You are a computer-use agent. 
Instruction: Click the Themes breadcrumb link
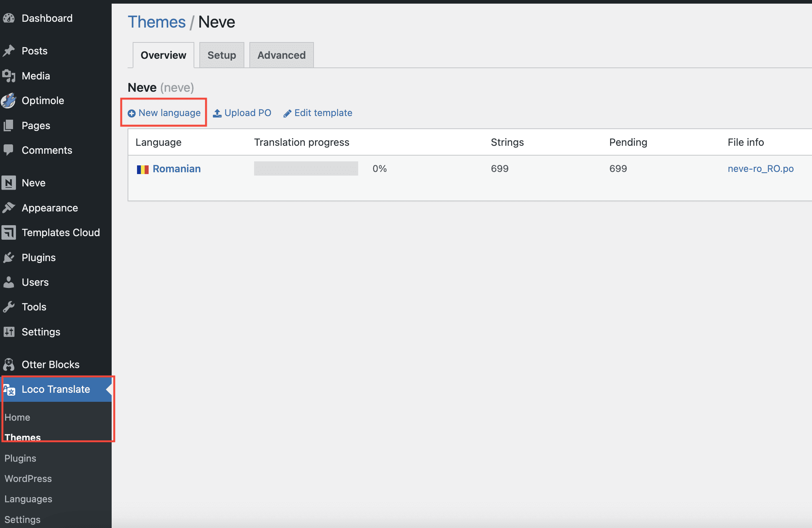click(x=157, y=22)
